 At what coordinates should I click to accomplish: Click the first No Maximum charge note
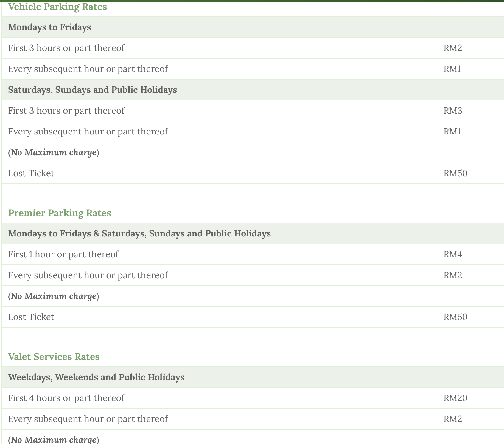coord(53,152)
